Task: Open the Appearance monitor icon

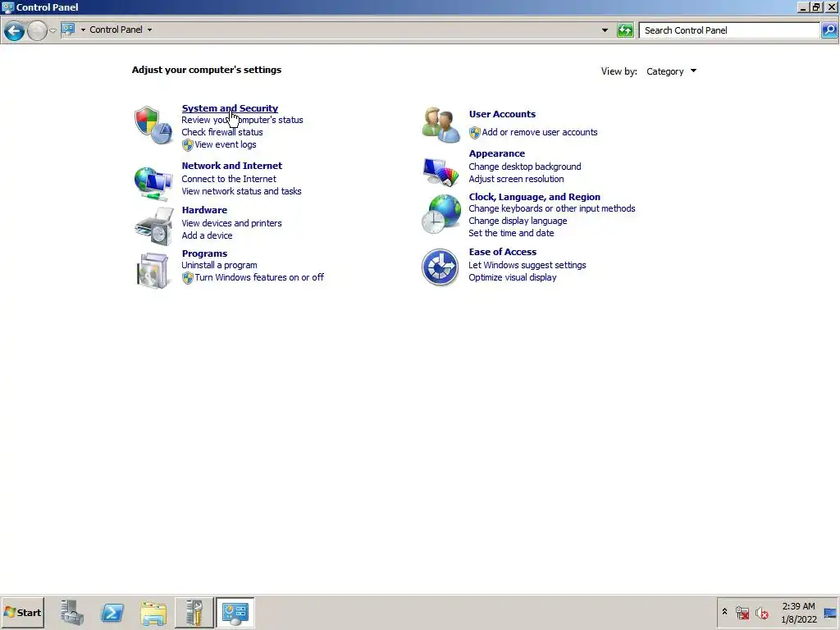Action: click(x=441, y=171)
